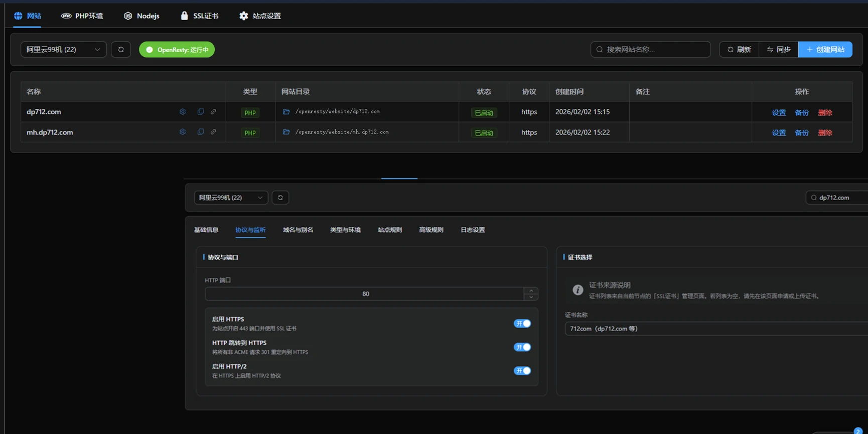Click the gear icon in mh.dp712.com row

(x=183, y=132)
